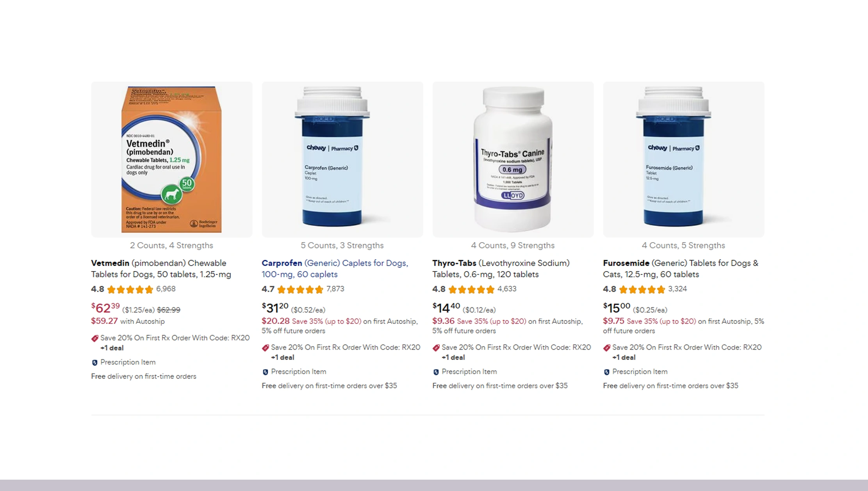Screen dimensions: 868x491
Task: Click the prescription shield icon for Vetmedin
Action: 94,362
